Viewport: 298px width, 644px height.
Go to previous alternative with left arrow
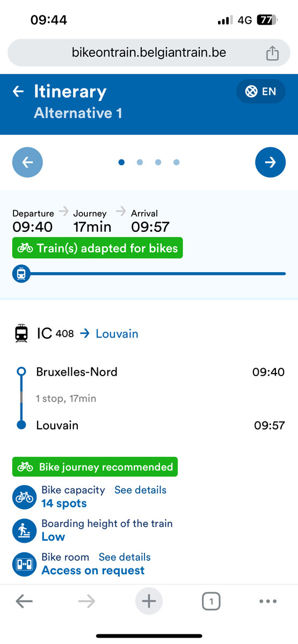click(27, 162)
